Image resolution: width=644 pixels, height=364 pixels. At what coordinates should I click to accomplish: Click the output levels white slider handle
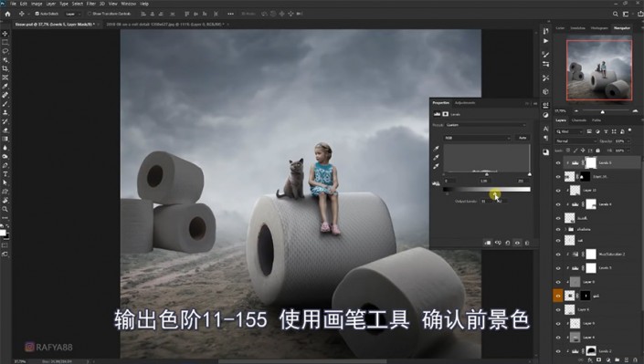coord(495,194)
